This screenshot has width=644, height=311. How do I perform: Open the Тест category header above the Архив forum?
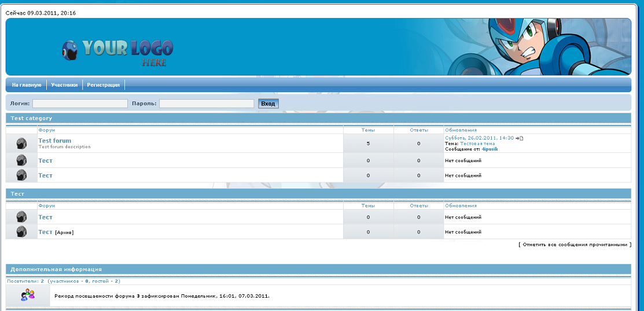pyautogui.click(x=17, y=193)
